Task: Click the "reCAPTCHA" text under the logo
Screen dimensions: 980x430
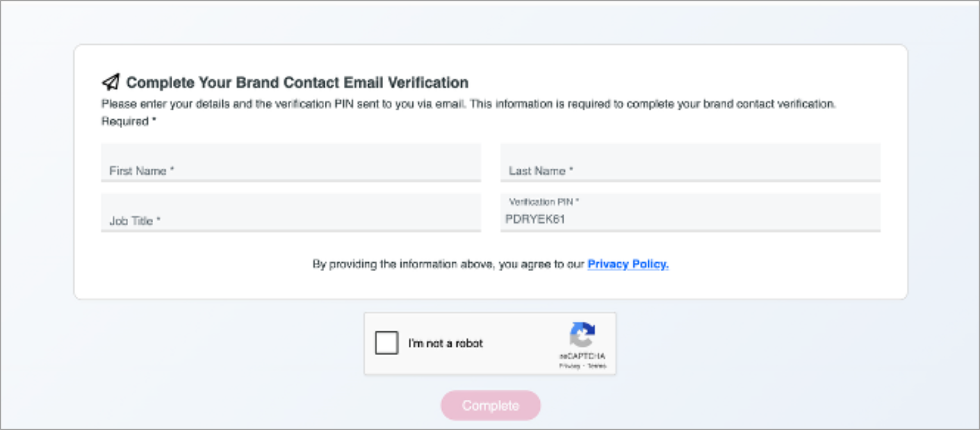Action: pos(582,356)
